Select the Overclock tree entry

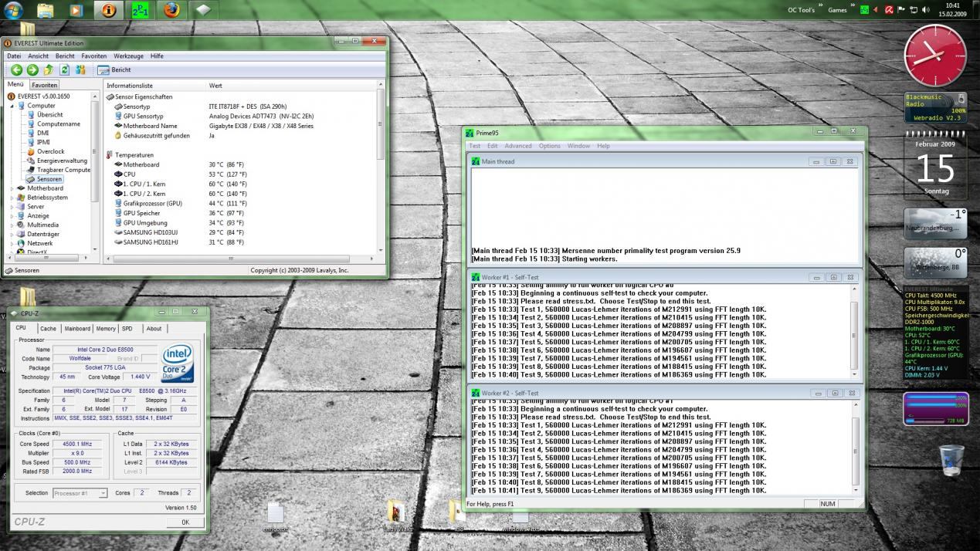(51, 151)
